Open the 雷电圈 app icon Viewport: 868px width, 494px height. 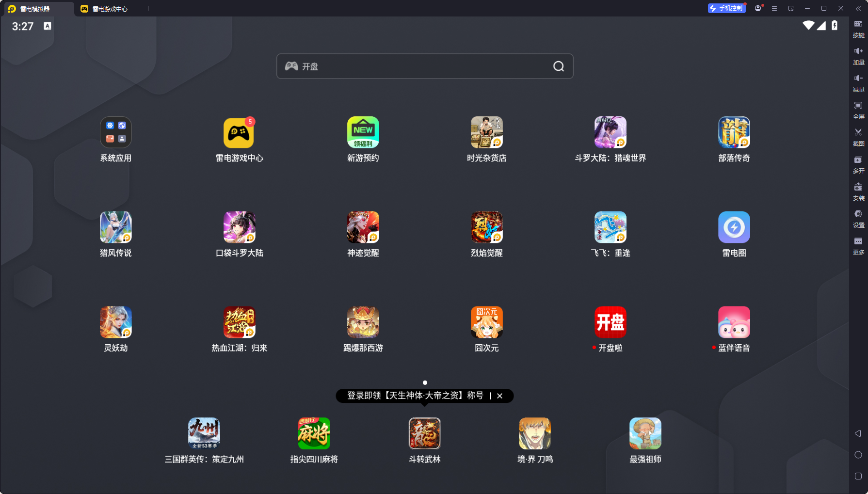(734, 227)
